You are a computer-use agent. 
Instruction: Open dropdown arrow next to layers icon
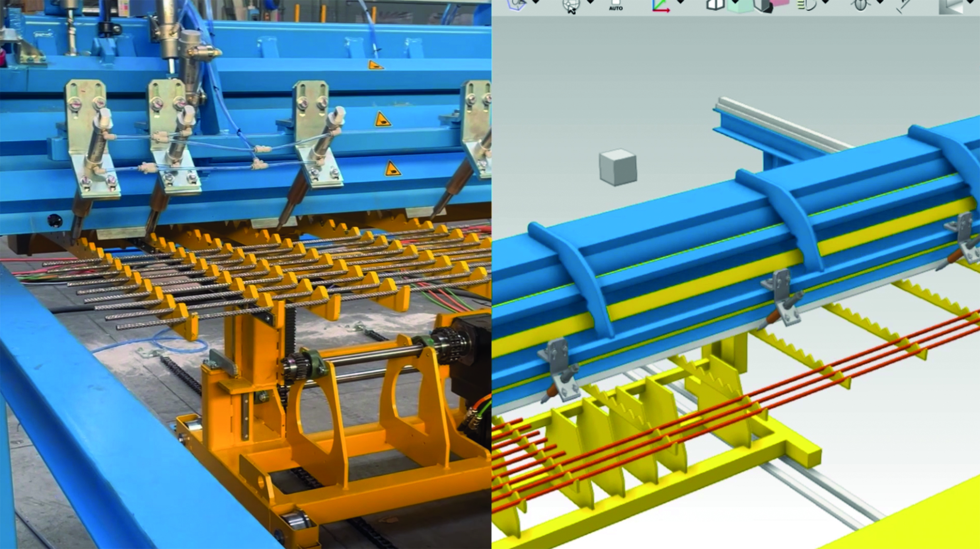825,2
